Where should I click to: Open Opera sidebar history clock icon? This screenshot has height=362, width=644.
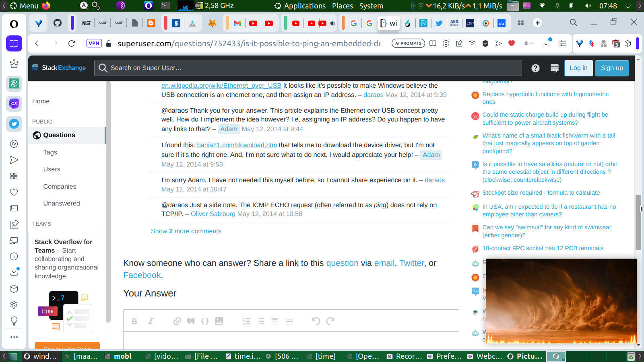(14, 257)
